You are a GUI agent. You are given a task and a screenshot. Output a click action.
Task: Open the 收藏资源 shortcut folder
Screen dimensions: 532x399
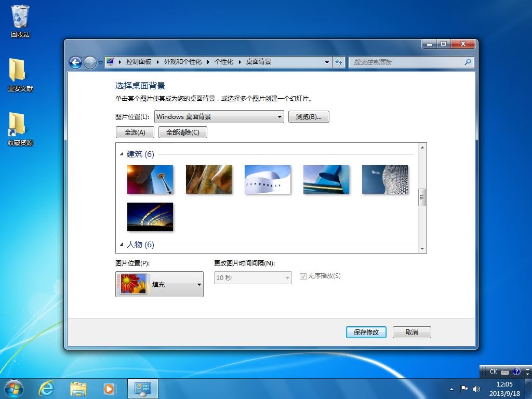(x=20, y=129)
